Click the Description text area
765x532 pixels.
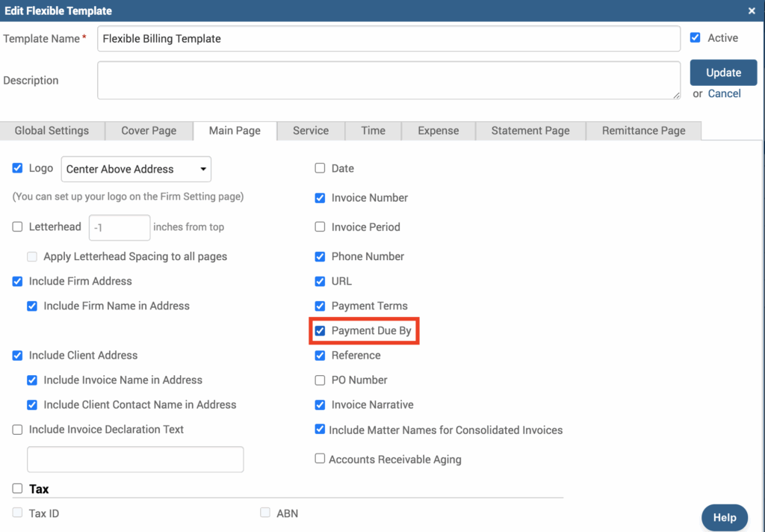pyautogui.click(x=388, y=80)
